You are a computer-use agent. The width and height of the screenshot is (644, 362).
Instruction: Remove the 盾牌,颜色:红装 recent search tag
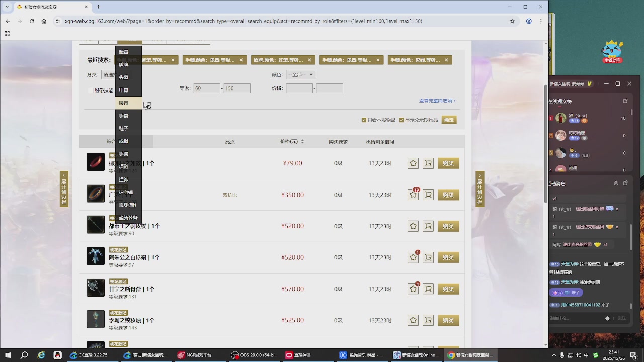(x=309, y=60)
